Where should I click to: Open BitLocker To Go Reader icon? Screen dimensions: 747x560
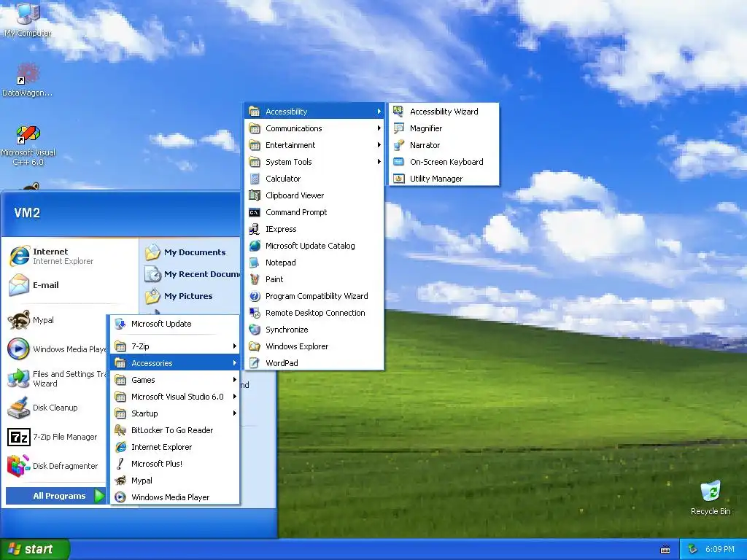pos(120,430)
